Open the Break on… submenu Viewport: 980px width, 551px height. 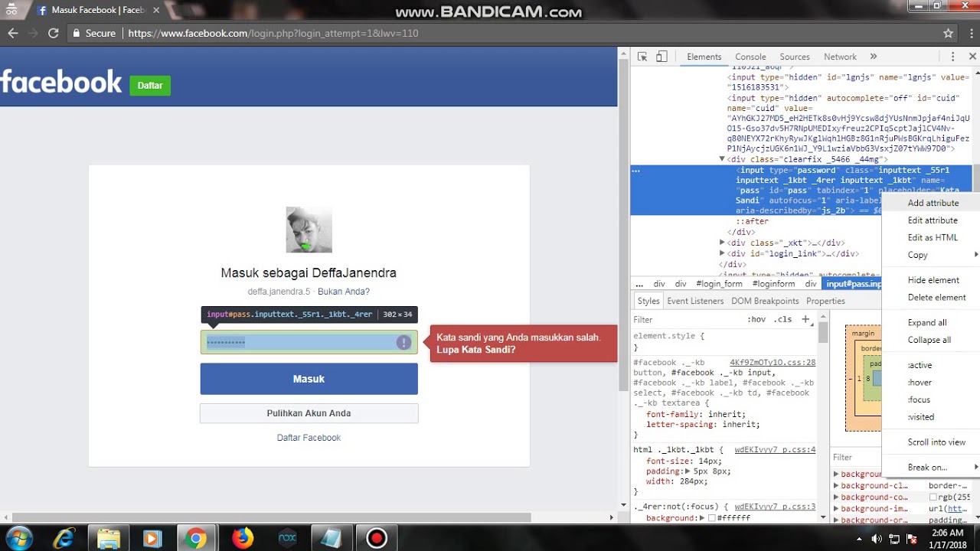931,467
